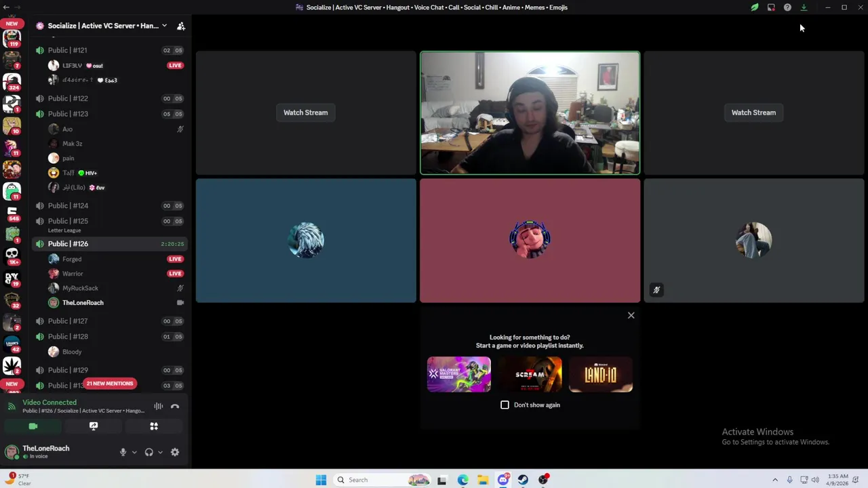The height and width of the screenshot is (488, 868).
Task: Watch Stream on the right video tile
Action: (x=753, y=113)
